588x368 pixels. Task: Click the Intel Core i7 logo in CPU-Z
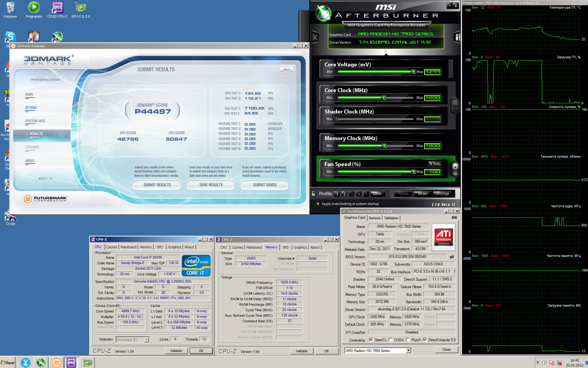(x=196, y=265)
